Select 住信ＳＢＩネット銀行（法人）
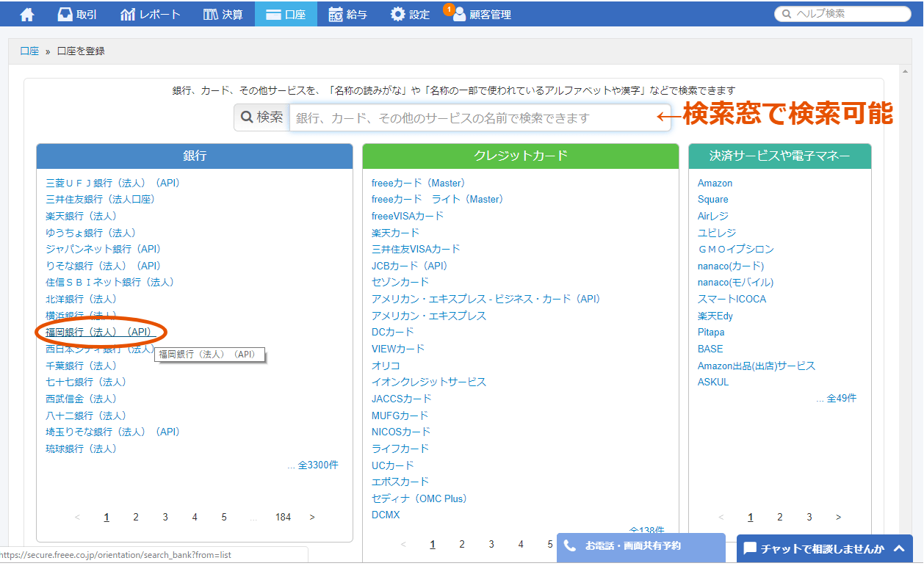The height and width of the screenshot is (566, 924). (109, 282)
